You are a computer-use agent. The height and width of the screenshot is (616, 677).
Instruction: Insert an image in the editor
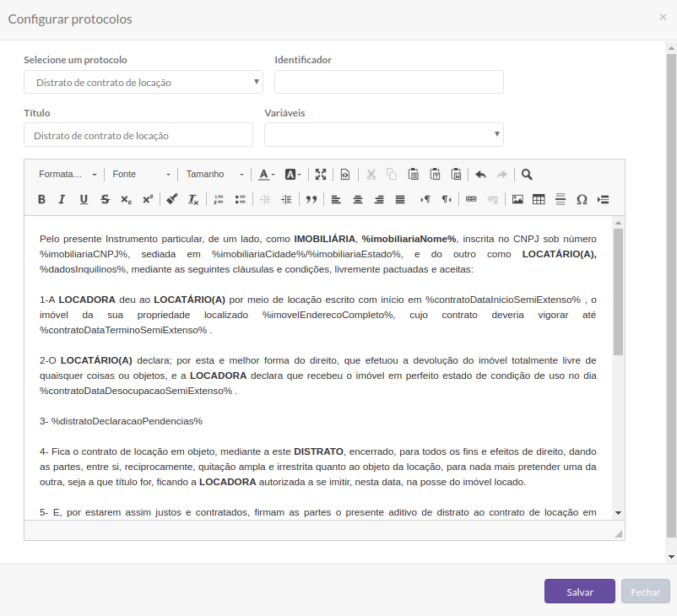[x=517, y=199]
